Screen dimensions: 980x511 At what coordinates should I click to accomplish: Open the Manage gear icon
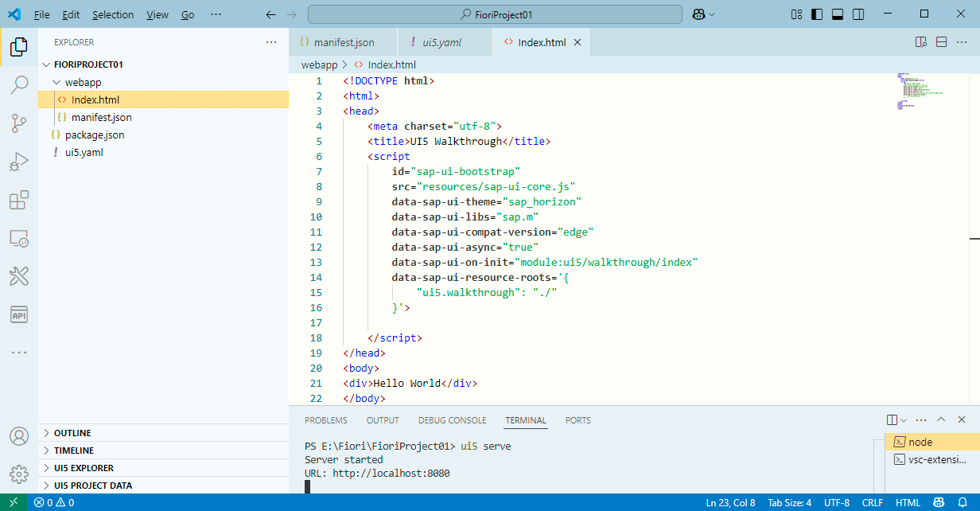coord(19,474)
